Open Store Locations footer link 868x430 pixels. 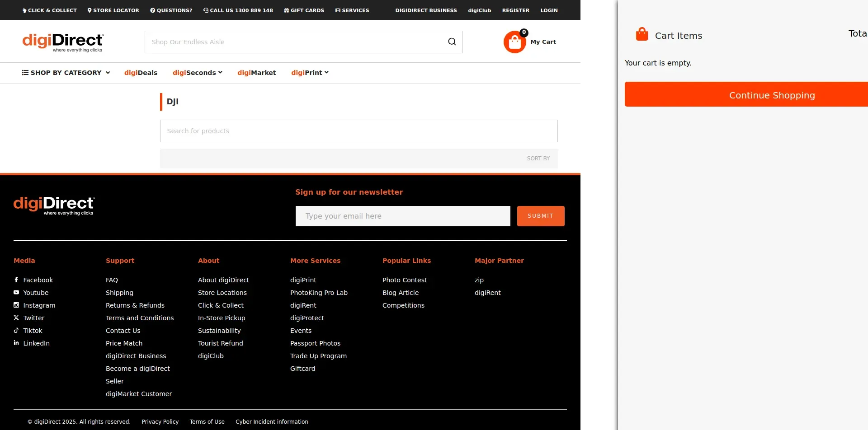pos(222,293)
